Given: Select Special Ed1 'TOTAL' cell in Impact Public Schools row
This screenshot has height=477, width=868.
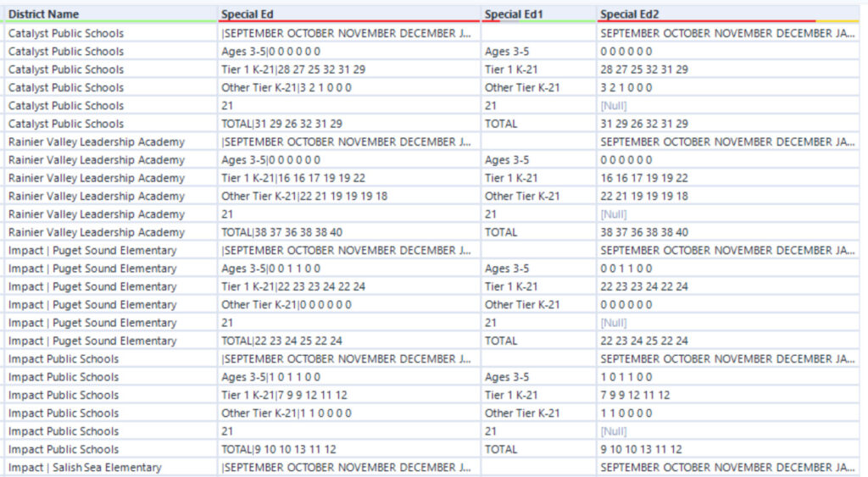Looking at the screenshot, I should (538, 449).
